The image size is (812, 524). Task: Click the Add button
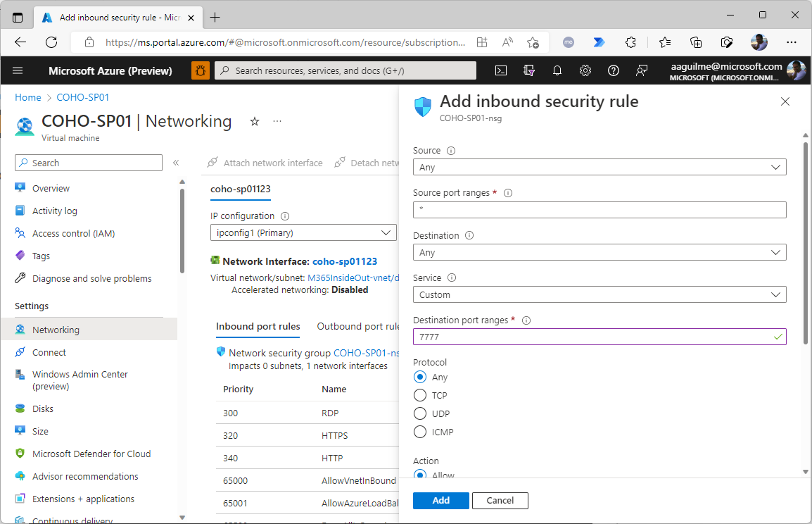click(x=440, y=500)
